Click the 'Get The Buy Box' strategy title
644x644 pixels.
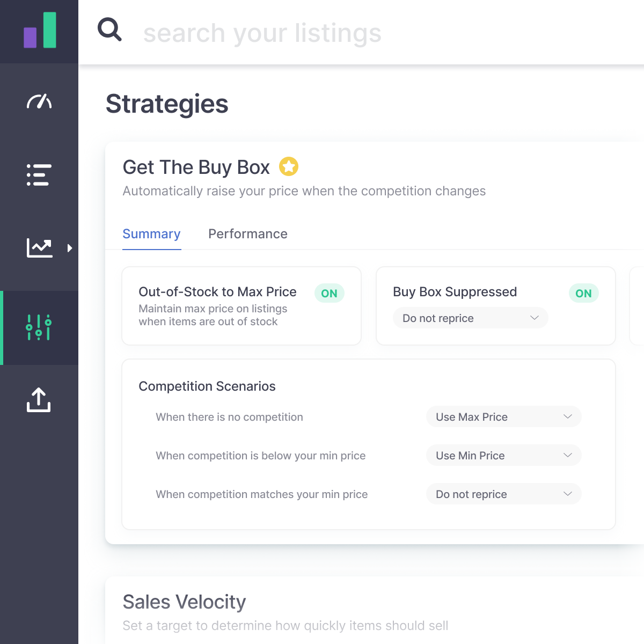196,167
